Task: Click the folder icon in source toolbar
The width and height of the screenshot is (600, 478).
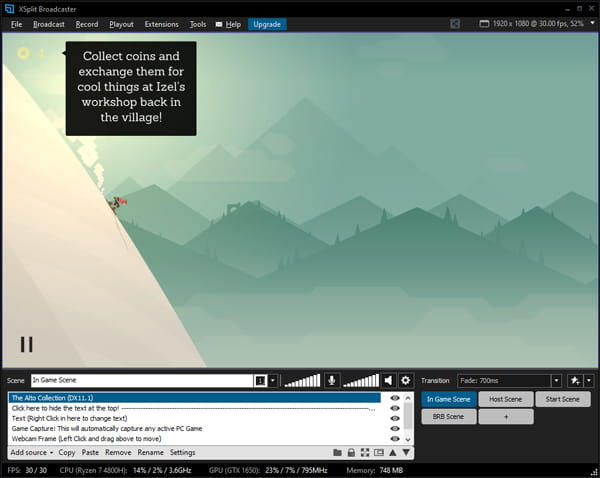Action: coord(337,453)
